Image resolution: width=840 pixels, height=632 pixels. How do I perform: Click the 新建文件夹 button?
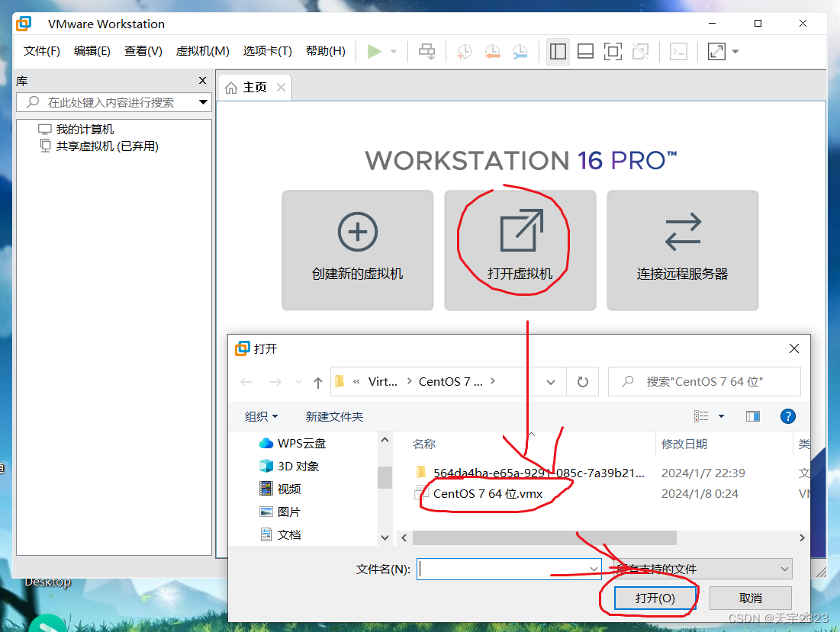(334, 416)
